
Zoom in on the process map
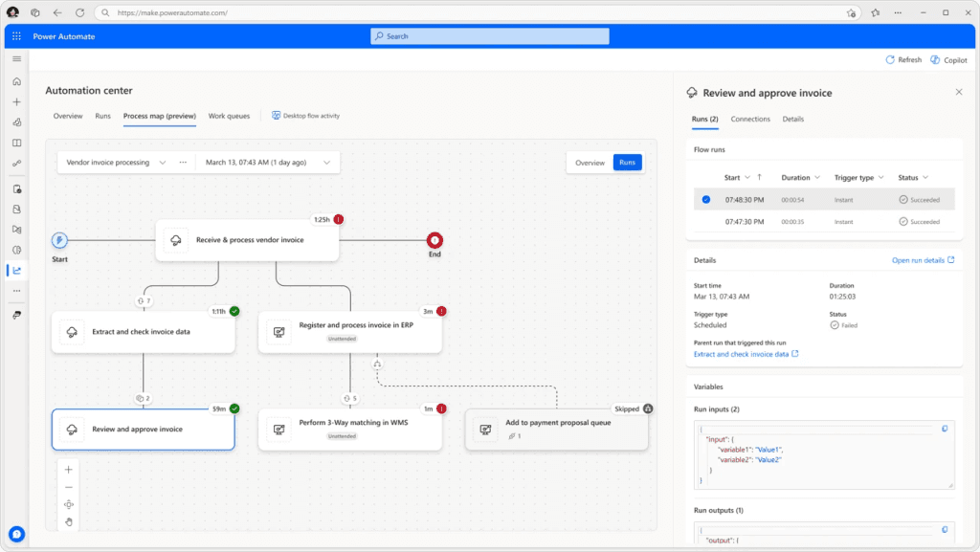click(69, 470)
